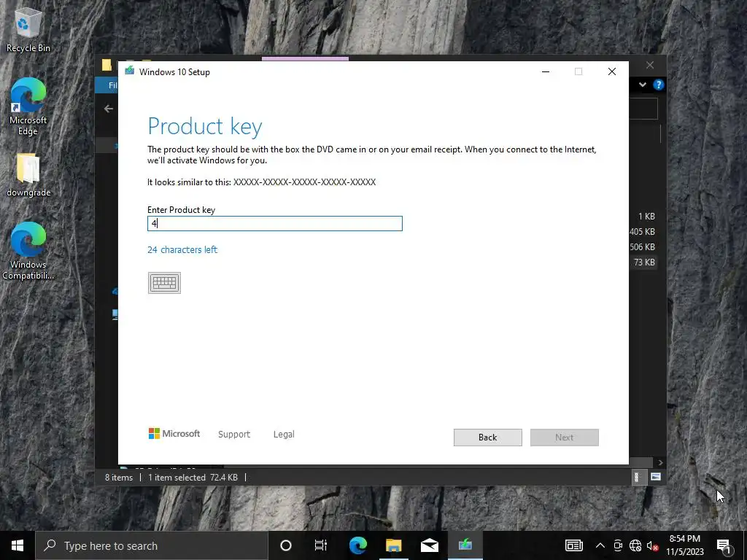This screenshot has width=747, height=560.
Task: Click the Meet Now tray icon
Action: click(x=618, y=545)
